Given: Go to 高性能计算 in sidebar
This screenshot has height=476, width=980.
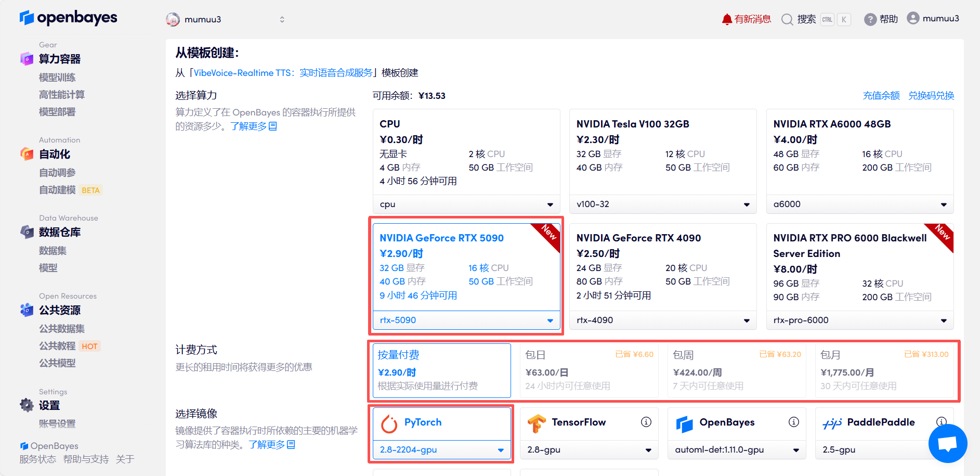Looking at the screenshot, I should 62,94.
